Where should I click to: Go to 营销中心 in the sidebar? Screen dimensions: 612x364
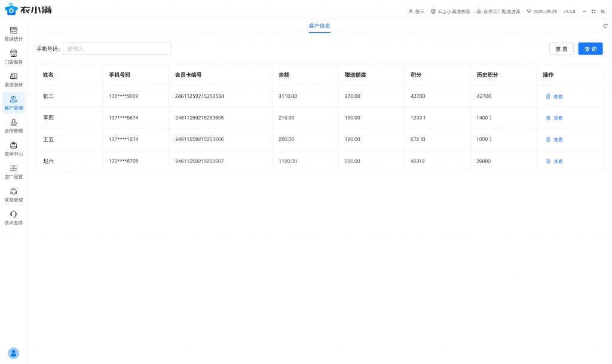13,148
